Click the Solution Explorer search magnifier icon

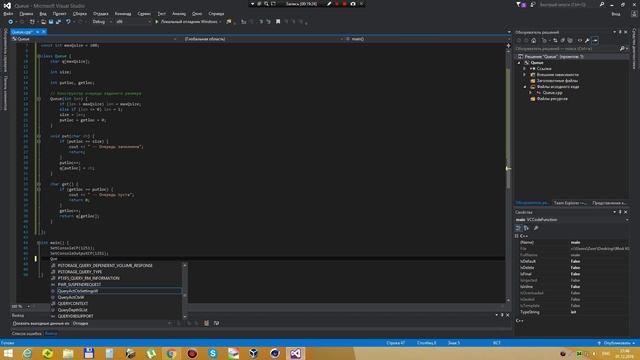click(x=622, y=49)
